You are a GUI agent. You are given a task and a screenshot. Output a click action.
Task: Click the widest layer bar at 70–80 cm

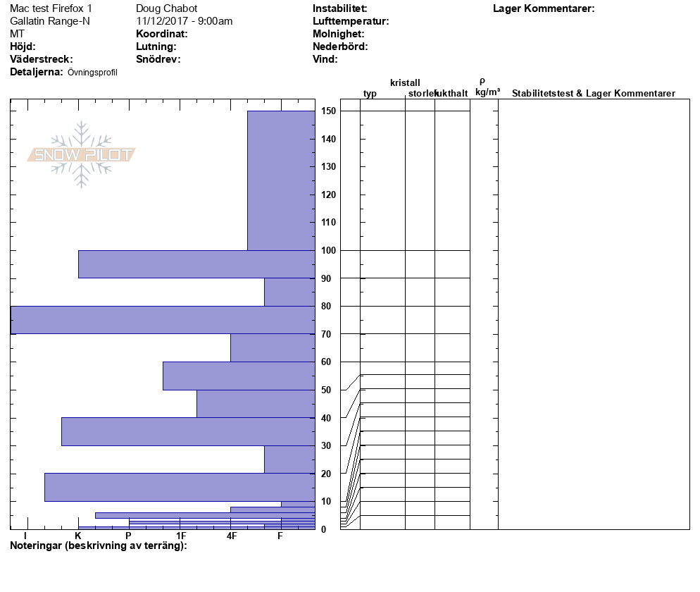tap(162, 320)
